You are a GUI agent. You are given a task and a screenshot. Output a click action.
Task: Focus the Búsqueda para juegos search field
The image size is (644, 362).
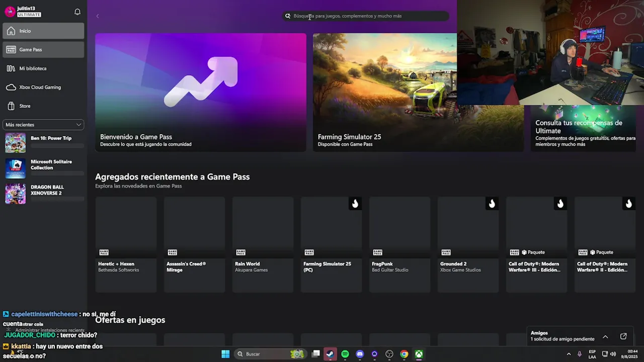click(366, 16)
